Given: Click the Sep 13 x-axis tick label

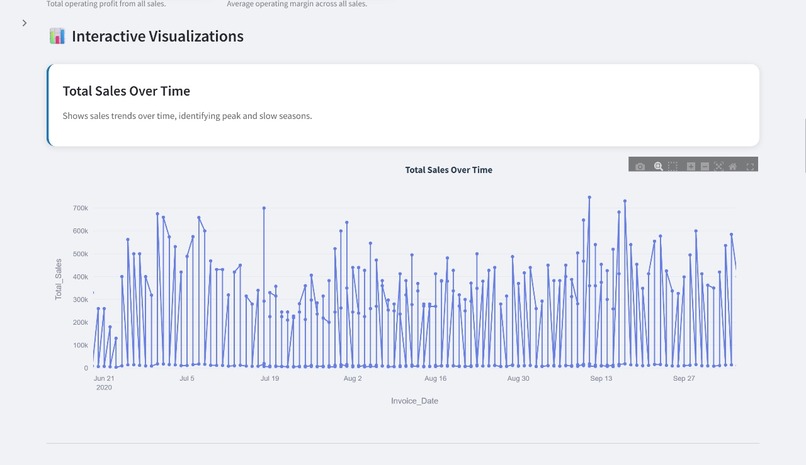Looking at the screenshot, I should pos(601,379).
